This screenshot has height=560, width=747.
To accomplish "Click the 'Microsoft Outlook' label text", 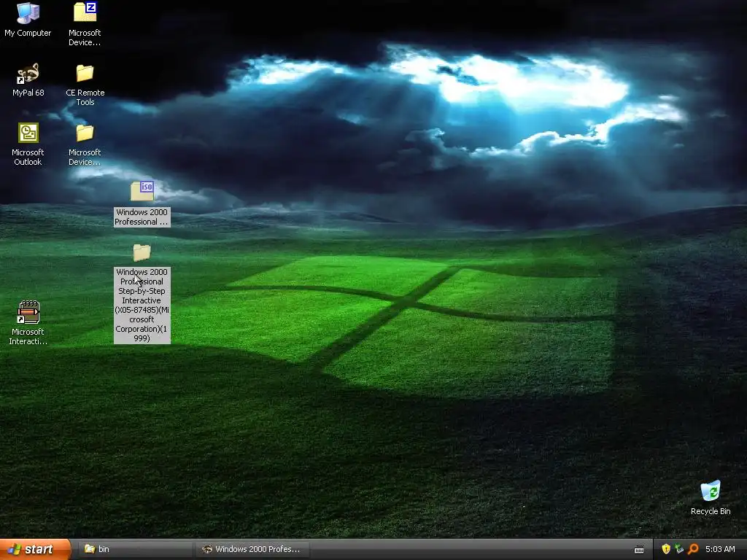I will [28, 157].
